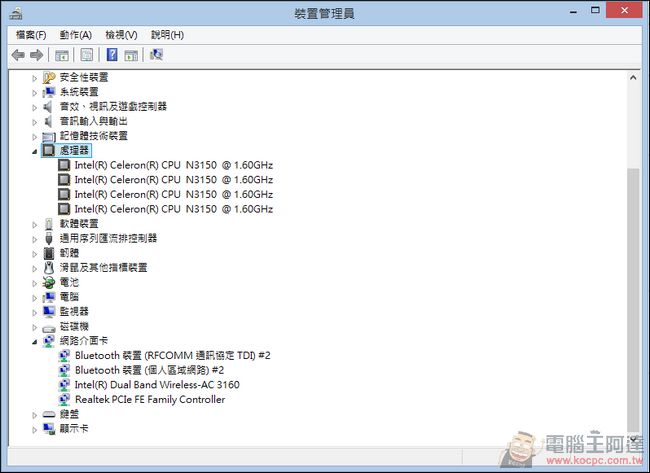This screenshot has width=650, height=473.
Task: Click the Scan for hardware changes icon
Action: coord(156,55)
